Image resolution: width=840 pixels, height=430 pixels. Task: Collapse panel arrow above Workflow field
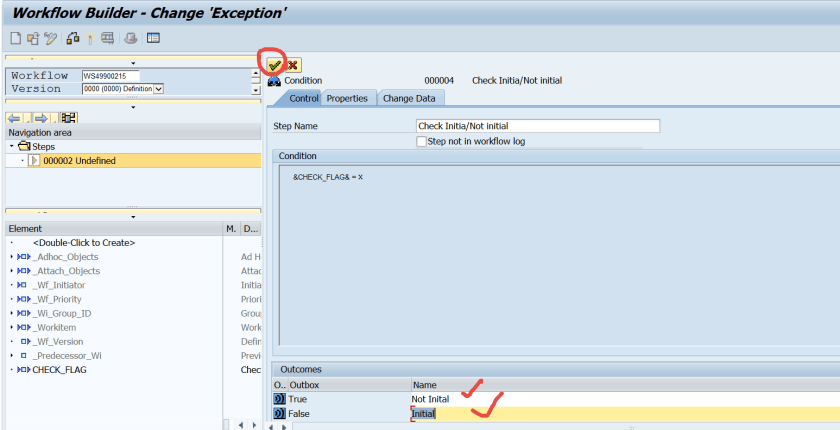coord(133,63)
